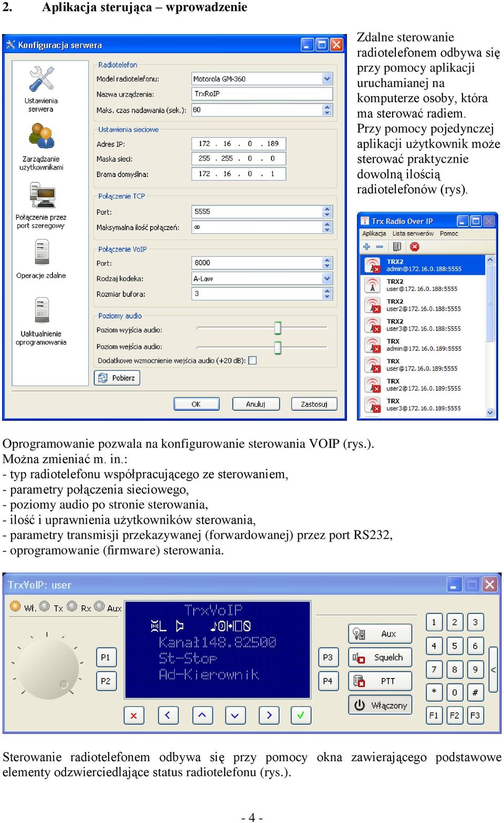Click left arrow button below radio display

168,715
